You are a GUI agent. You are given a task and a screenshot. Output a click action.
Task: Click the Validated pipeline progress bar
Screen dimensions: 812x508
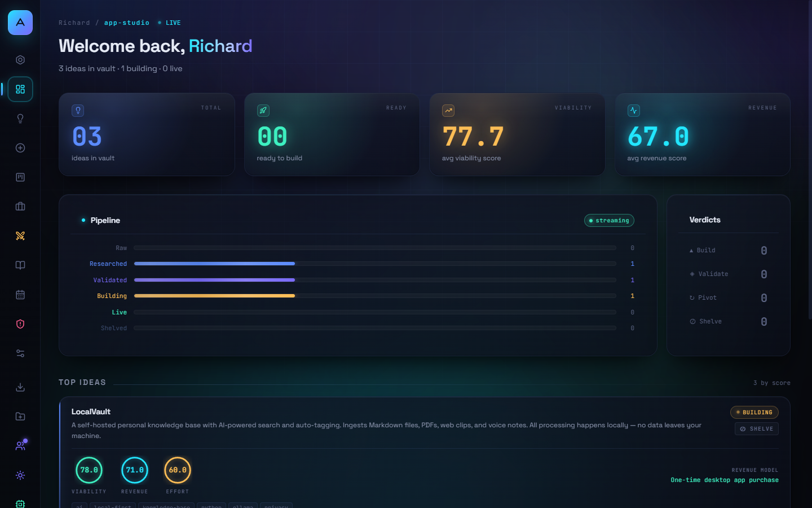375,280
